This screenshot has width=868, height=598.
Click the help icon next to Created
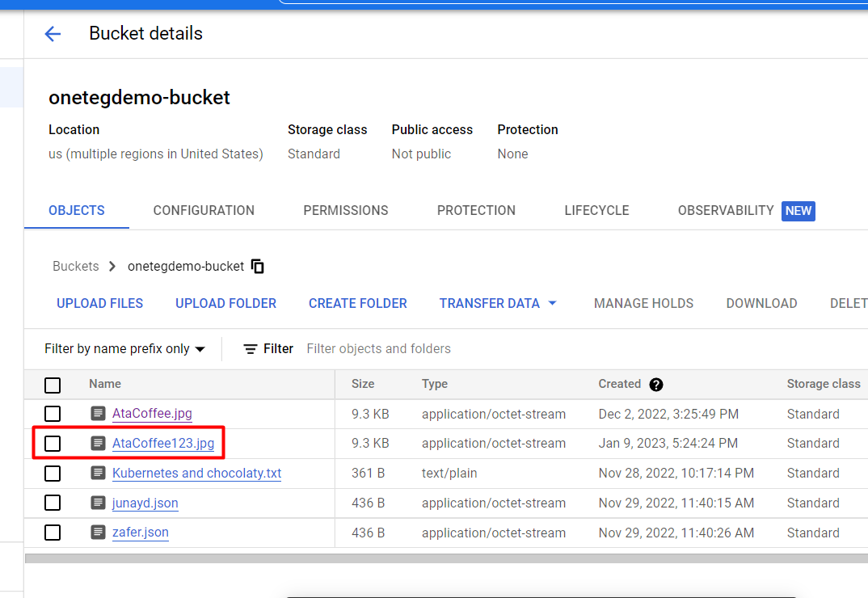(x=656, y=385)
